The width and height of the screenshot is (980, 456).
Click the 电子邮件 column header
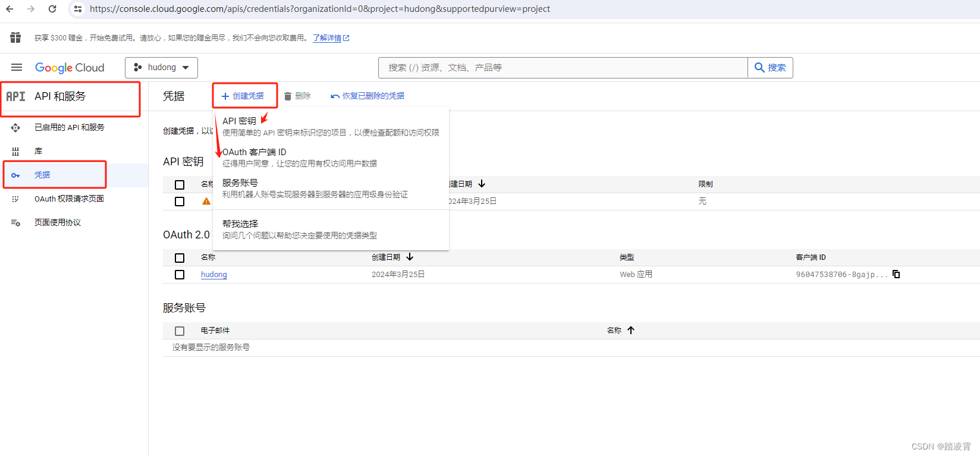215,331
